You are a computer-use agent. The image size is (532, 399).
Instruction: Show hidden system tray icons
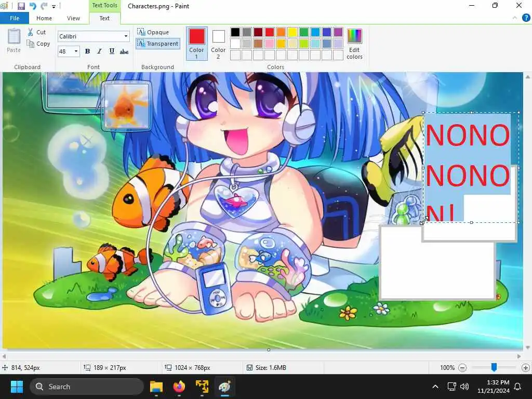[435, 387]
